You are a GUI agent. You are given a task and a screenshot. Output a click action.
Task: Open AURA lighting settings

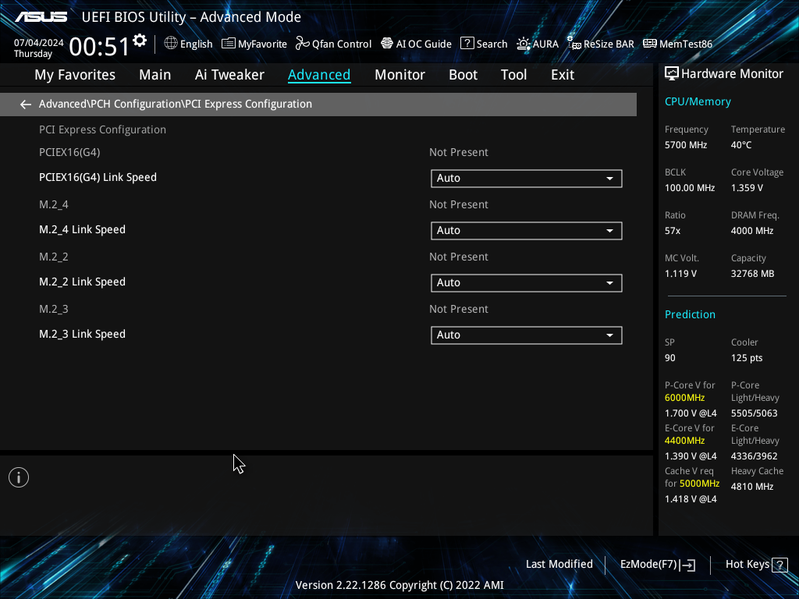click(x=538, y=44)
